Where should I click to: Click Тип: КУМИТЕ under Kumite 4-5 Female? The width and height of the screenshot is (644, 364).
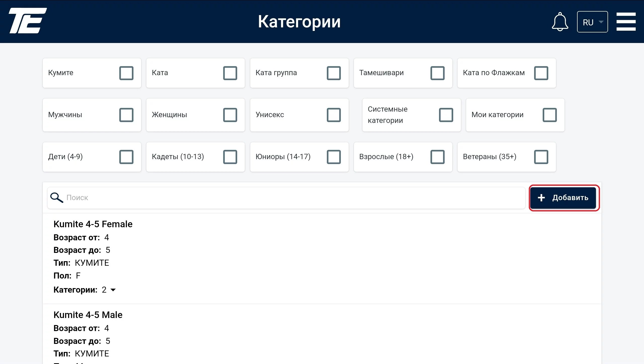[81, 263]
